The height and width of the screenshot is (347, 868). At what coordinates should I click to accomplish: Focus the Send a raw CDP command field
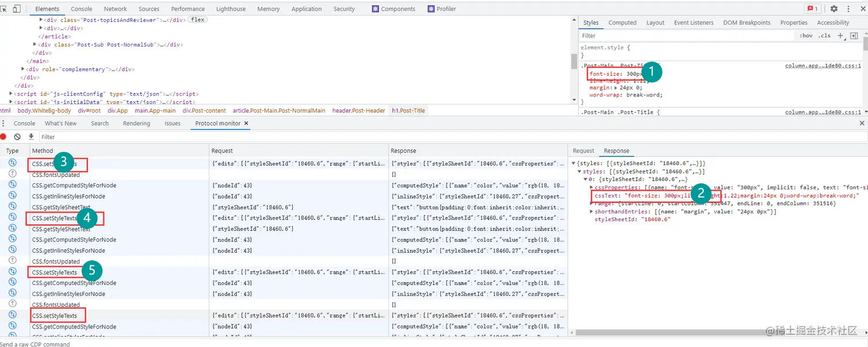coord(434,344)
